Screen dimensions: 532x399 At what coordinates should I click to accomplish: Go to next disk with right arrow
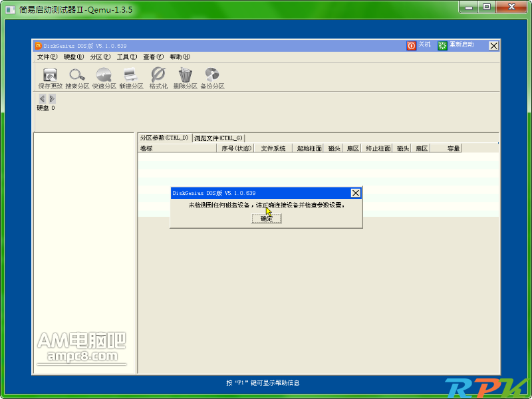coord(52,98)
